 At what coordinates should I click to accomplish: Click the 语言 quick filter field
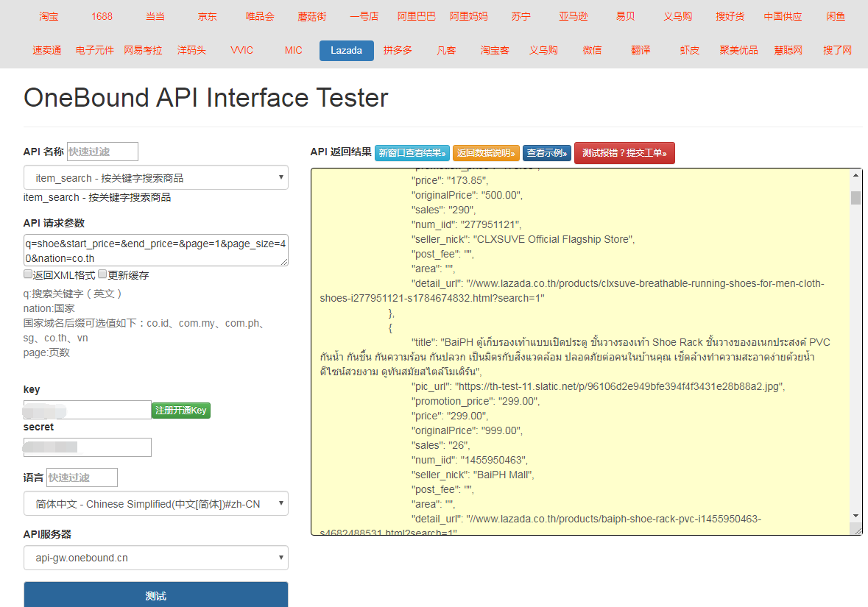82,478
